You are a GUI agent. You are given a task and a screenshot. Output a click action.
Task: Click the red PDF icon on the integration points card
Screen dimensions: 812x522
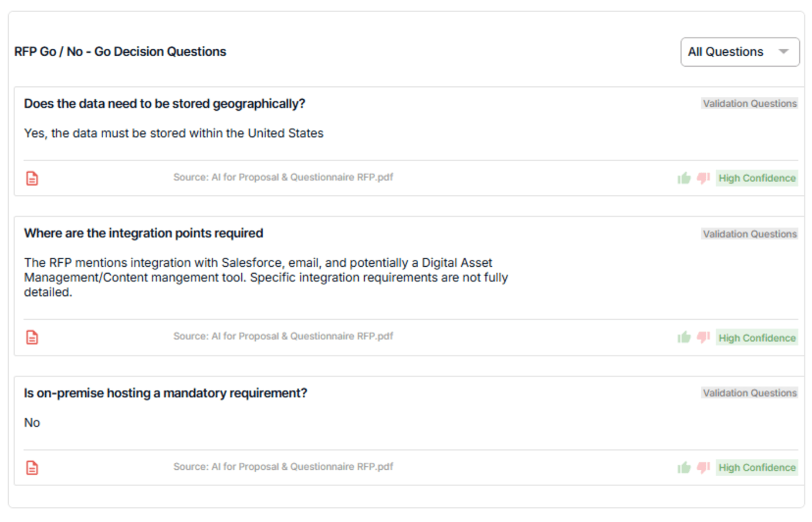point(31,337)
